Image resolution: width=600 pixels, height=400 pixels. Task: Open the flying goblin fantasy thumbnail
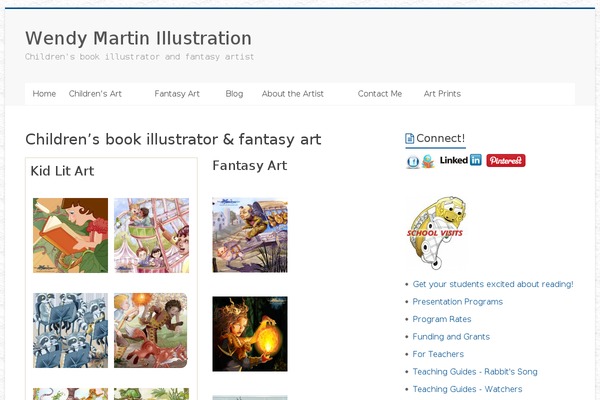[250, 235]
